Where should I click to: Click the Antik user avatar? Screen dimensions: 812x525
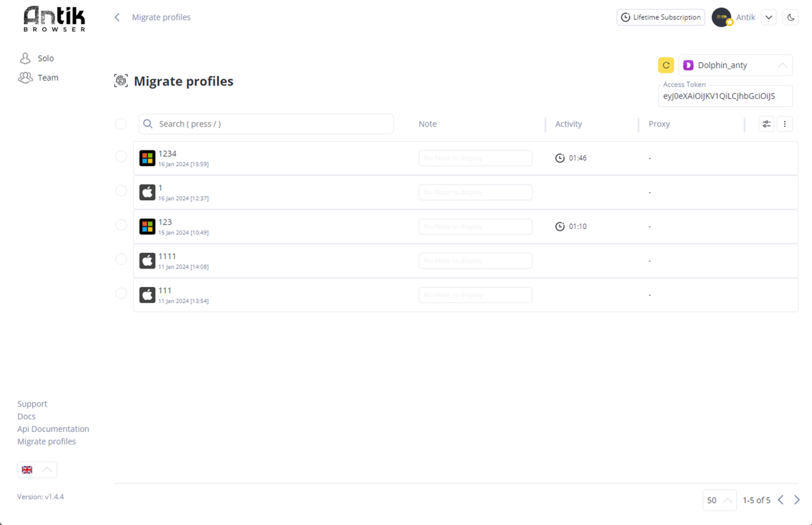722,18
